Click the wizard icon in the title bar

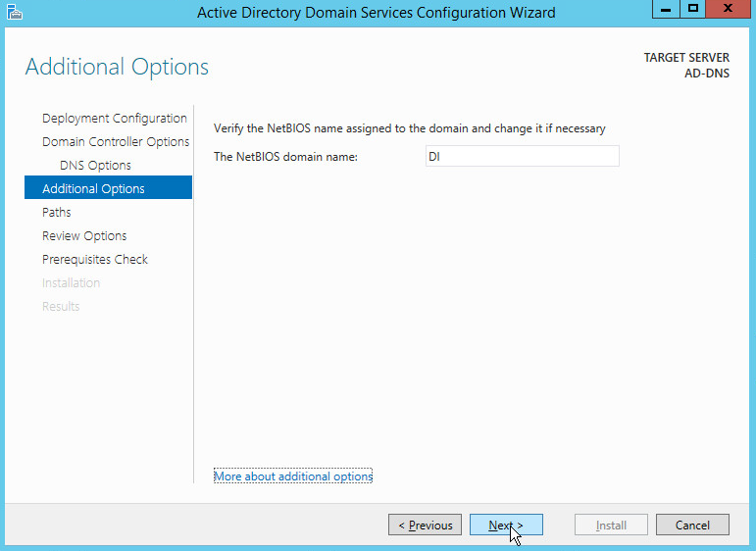(14, 12)
